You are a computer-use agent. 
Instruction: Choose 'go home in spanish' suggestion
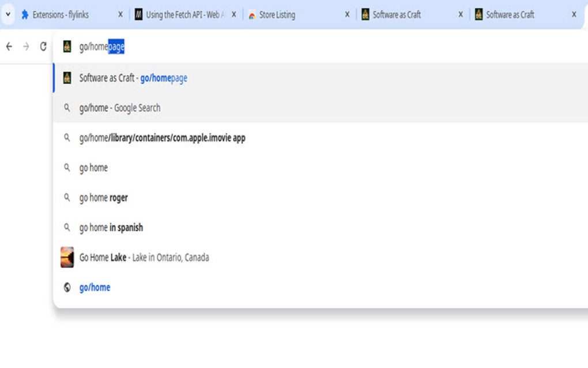tap(111, 228)
